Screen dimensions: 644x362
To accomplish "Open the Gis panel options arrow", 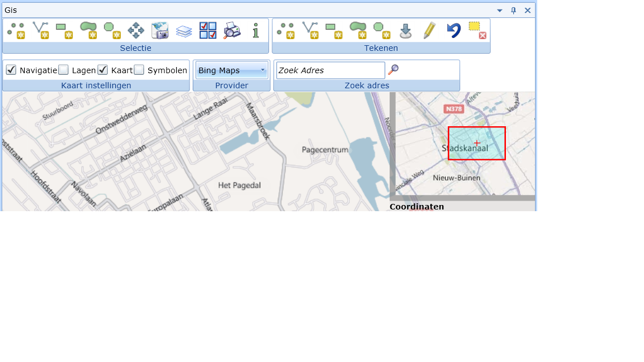I will pyautogui.click(x=499, y=11).
